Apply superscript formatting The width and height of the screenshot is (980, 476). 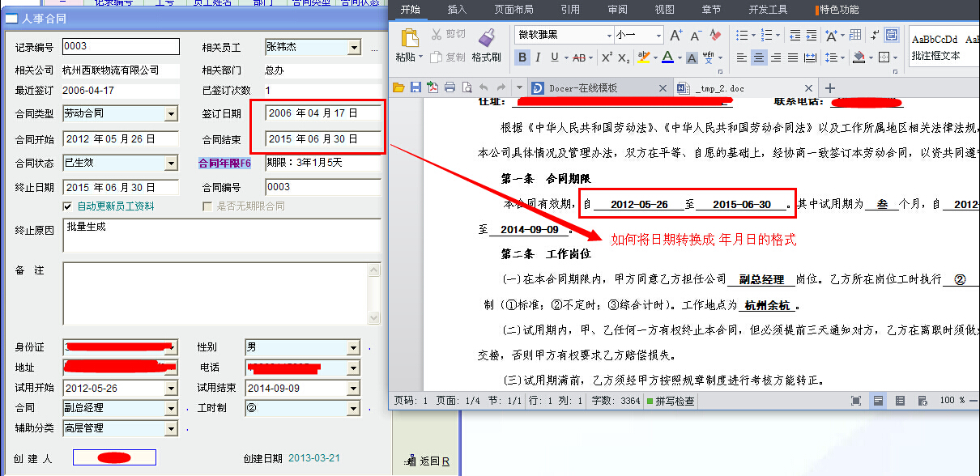tap(607, 57)
